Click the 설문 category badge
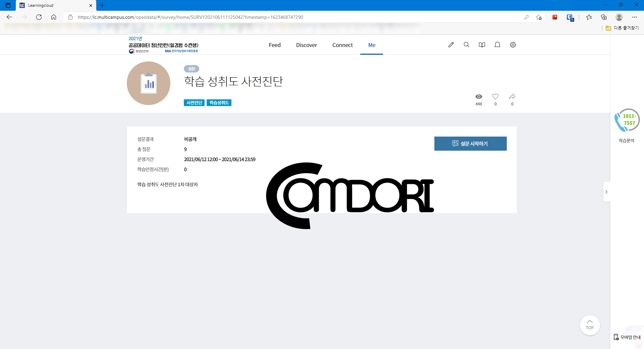 [x=192, y=69]
